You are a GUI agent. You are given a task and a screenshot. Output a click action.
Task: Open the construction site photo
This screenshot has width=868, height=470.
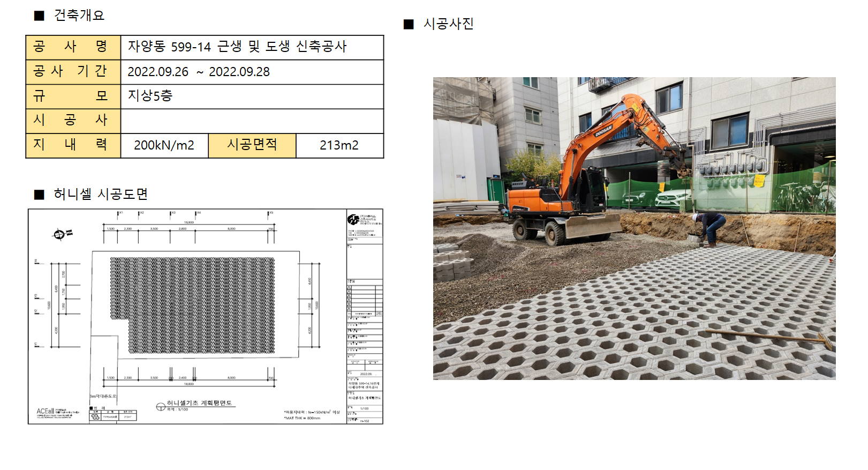pos(634,228)
